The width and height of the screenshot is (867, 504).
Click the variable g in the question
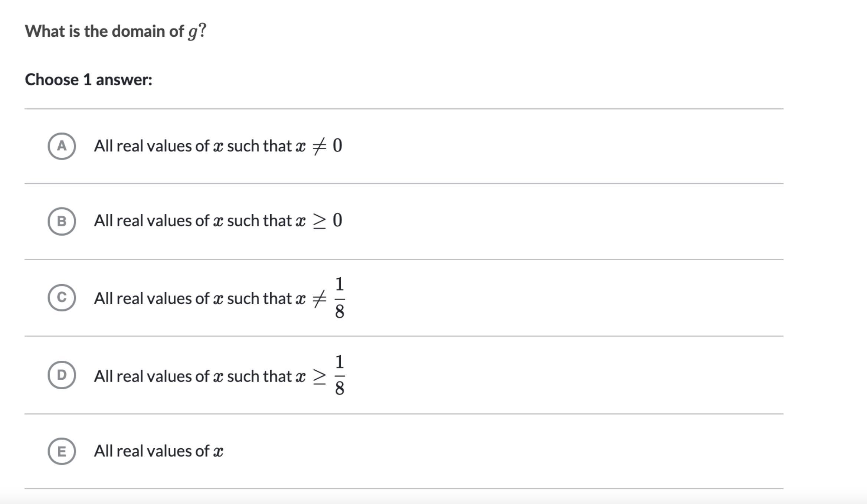coord(193,33)
